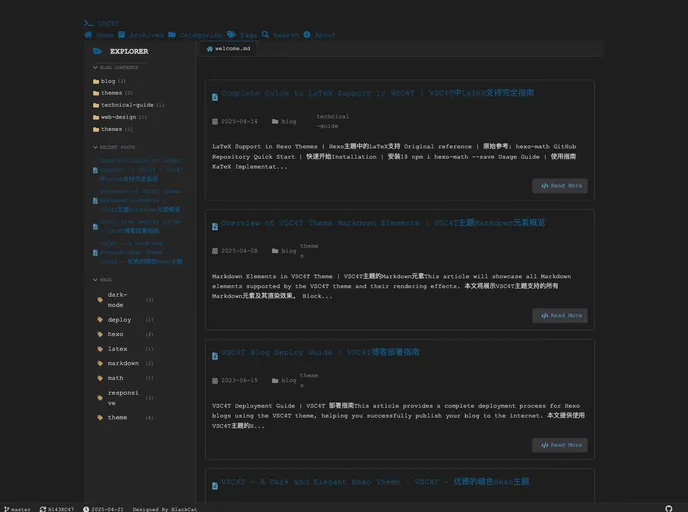Click the blog category on the Markdown Elements post
The width and height of the screenshot is (688, 512).
[284, 251]
